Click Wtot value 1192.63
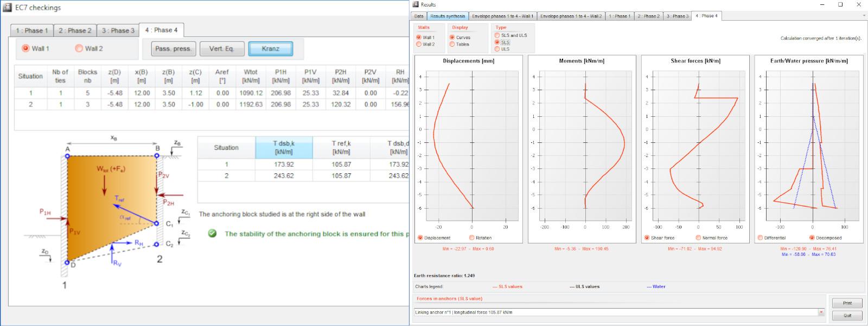 click(x=251, y=104)
